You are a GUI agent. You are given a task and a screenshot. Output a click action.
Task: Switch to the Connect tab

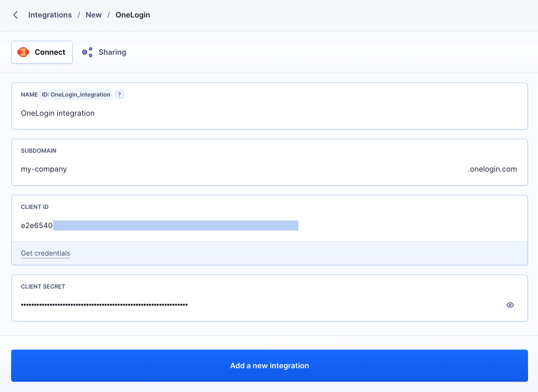(42, 52)
